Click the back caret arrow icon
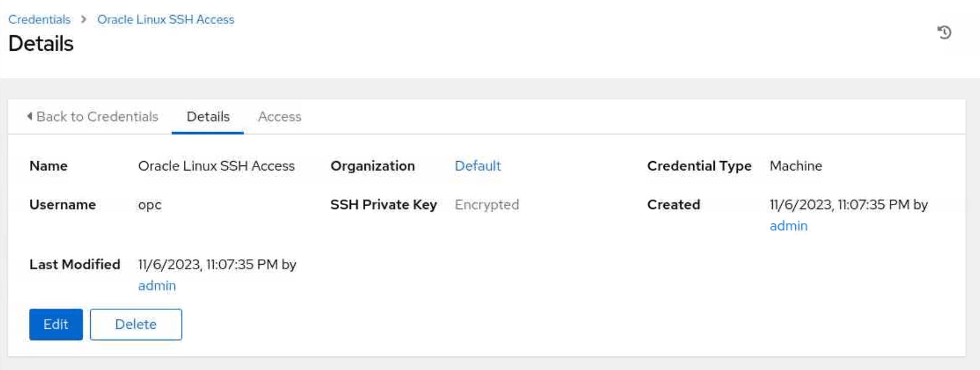Screen dimensions: 980x370 click(30, 116)
